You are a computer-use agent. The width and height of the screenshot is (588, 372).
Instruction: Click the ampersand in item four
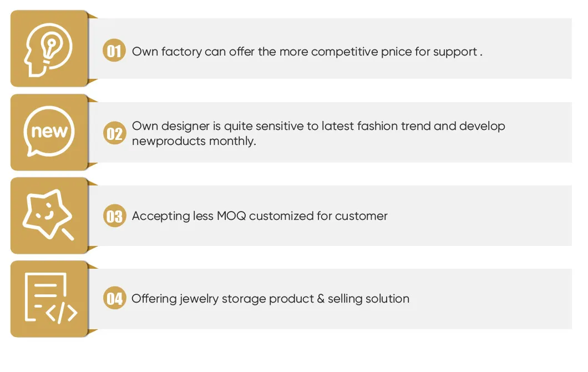click(x=321, y=299)
